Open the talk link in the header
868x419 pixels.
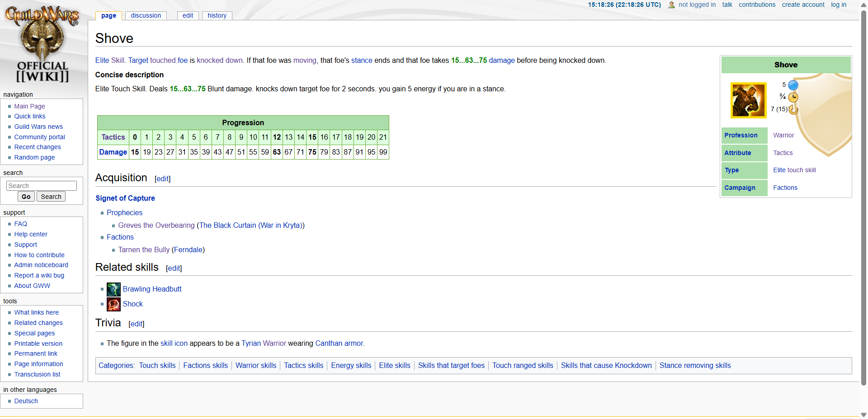pos(727,5)
